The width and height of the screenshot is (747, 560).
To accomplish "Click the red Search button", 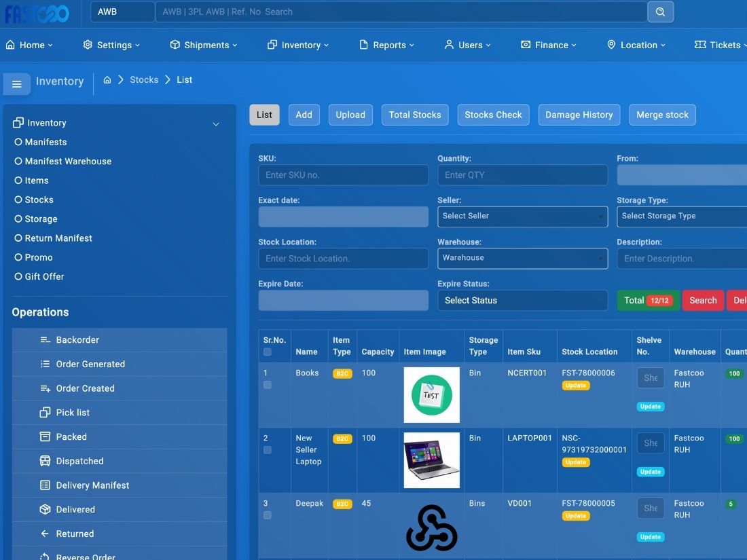I will point(703,300).
